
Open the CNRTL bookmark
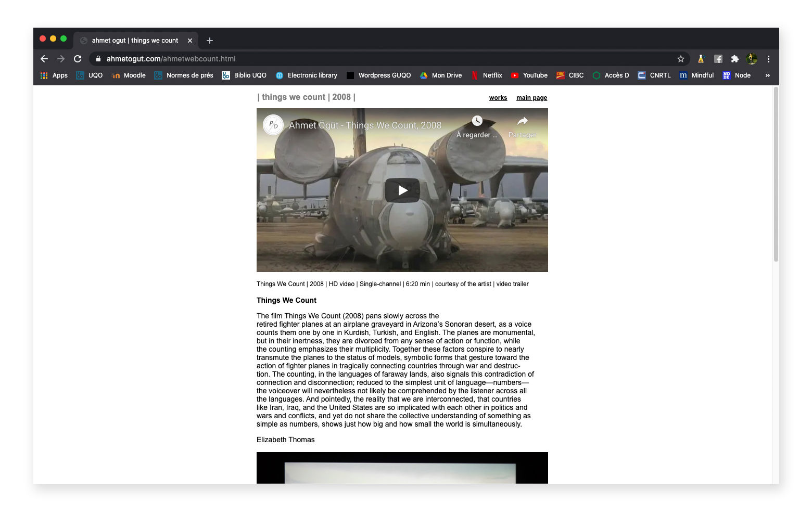coord(654,75)
